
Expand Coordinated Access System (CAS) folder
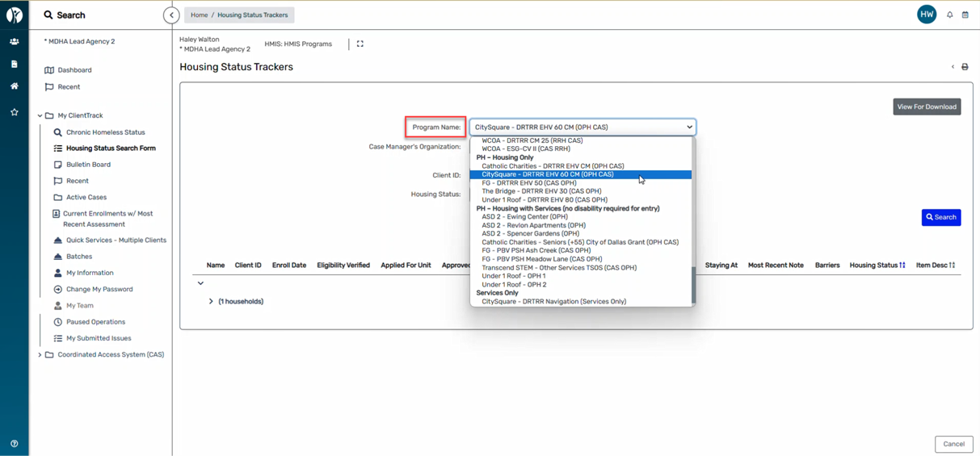point(40,355)
